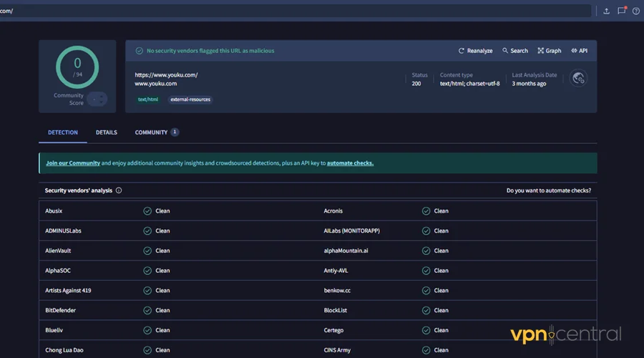Open the notifications flag icon
Image resolution: width=644 pixels, height=358 pixels.
pos(622,11)
